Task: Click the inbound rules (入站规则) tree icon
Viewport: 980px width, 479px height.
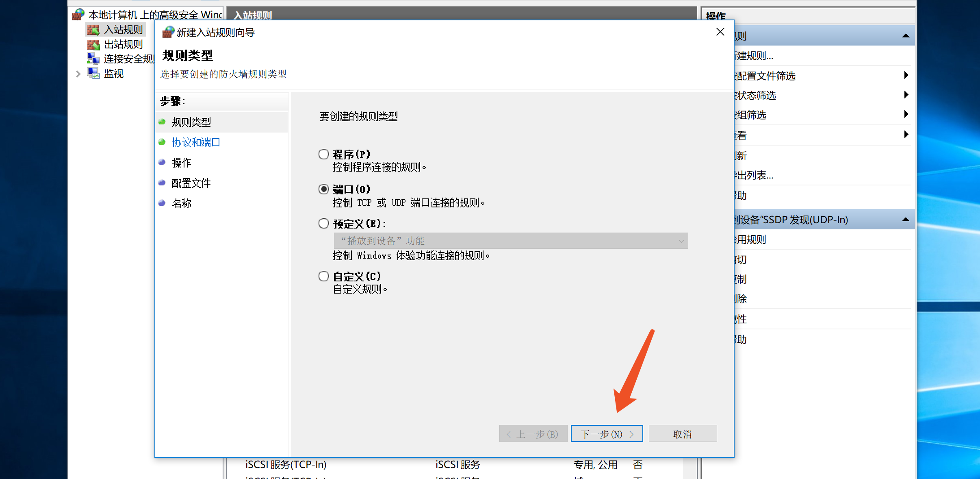Action: point(93,30)
